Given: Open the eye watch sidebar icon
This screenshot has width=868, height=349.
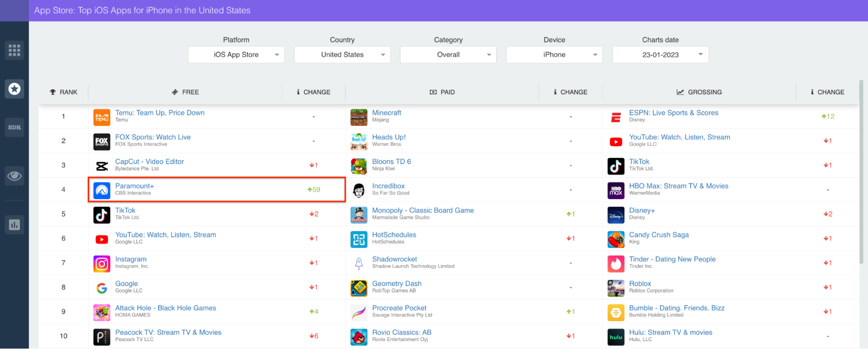Looking at the screenshot, I should click(14, 176).
